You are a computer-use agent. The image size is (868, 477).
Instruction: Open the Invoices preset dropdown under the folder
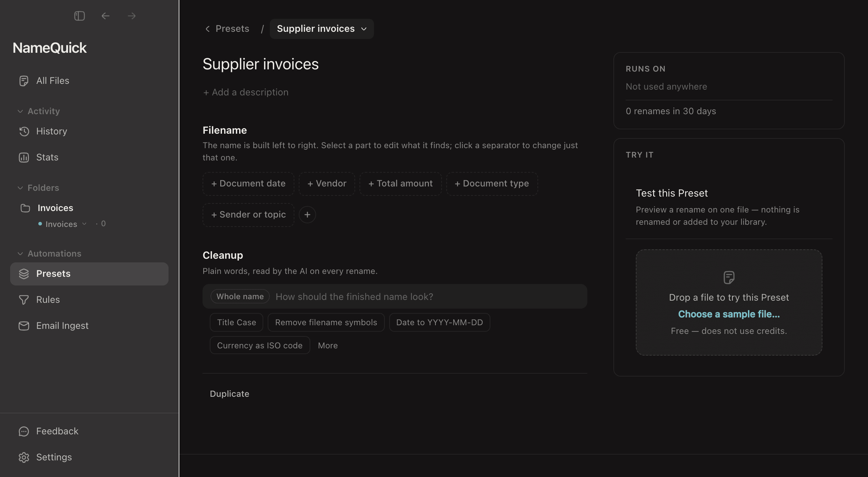[x=63, y=224]
